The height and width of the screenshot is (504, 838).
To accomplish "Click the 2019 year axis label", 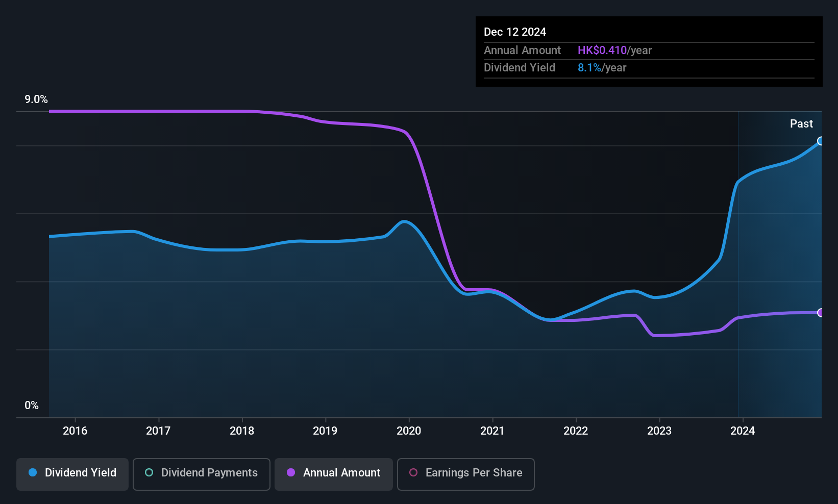I will click(325, 431).
